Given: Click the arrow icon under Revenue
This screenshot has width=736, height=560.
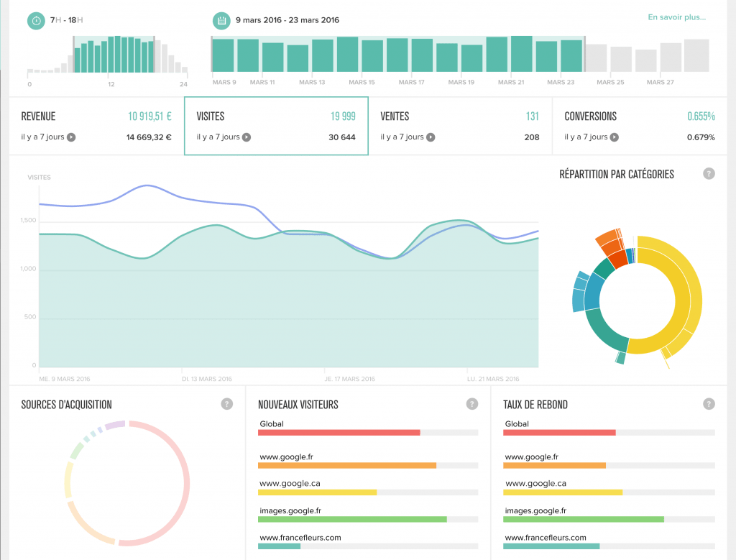Looking at the screenshot, I should click(x=71, y=137).
